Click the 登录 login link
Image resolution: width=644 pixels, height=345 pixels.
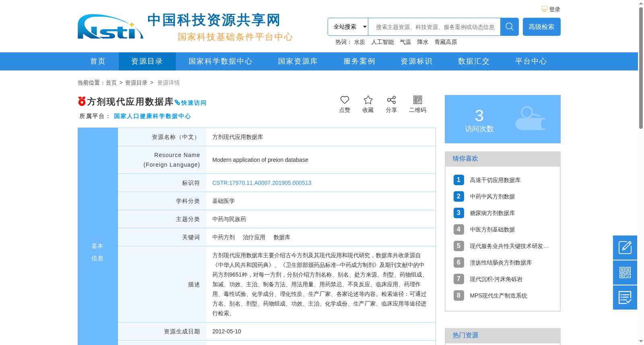click(x=555, y=9)
